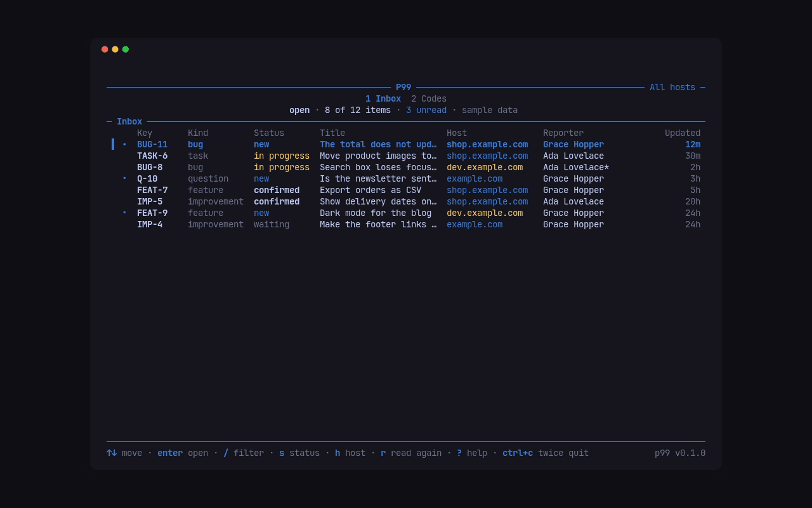Click the waiting status of IMP-4
The image size is (812, 508).
pyautogui.click(x=272, y=224)
